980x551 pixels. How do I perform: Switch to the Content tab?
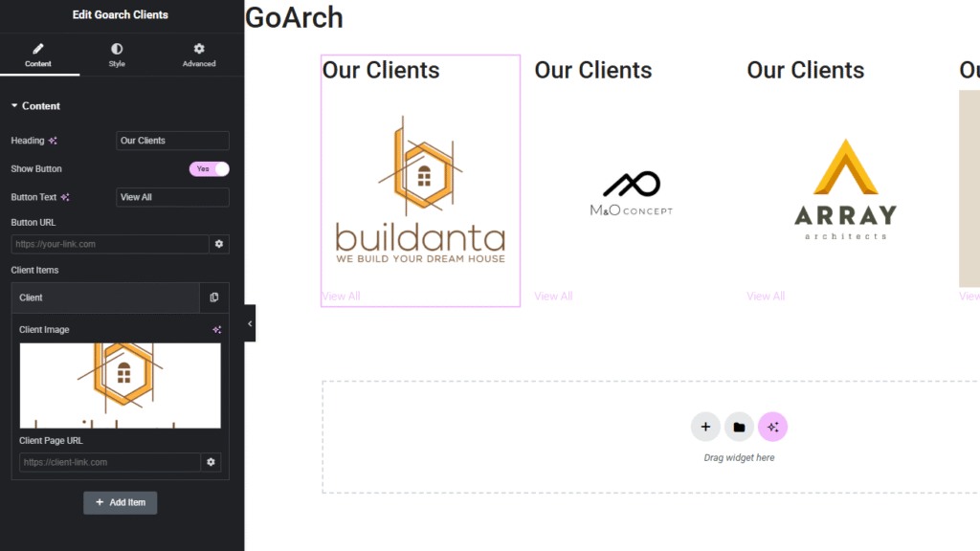pos(38,55)
